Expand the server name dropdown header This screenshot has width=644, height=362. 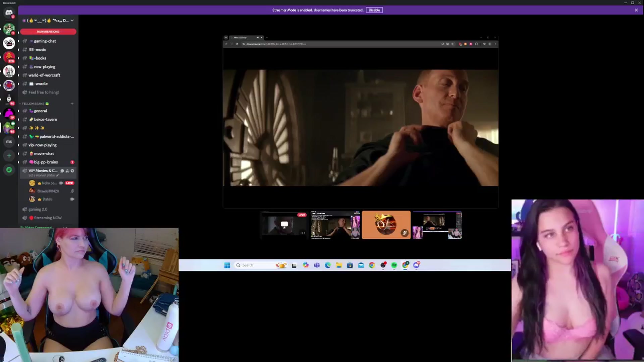48,20
